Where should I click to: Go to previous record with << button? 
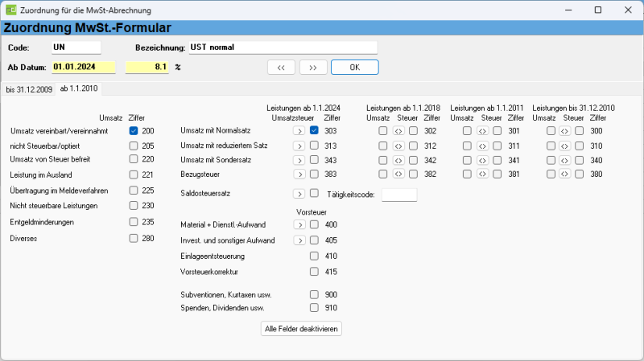[x=281, y=68]
